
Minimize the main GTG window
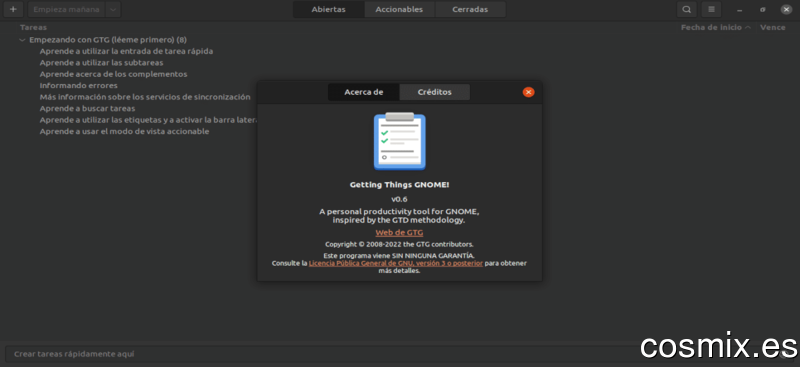tap(739, 10)
